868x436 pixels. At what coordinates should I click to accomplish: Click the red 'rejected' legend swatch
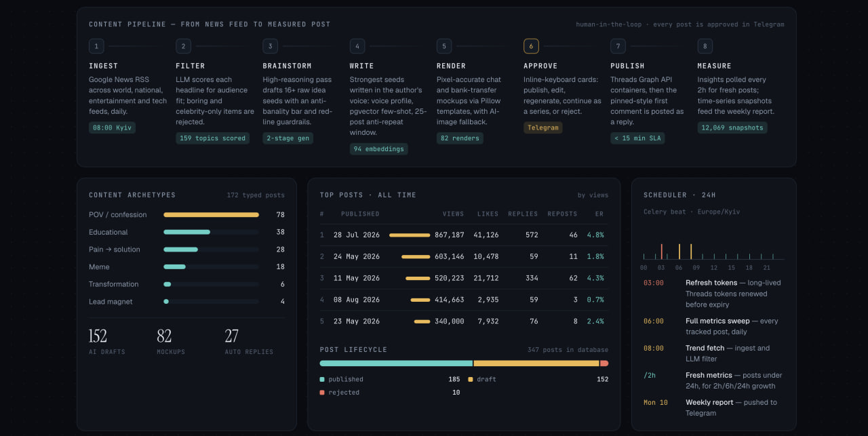tap(322, 393)
